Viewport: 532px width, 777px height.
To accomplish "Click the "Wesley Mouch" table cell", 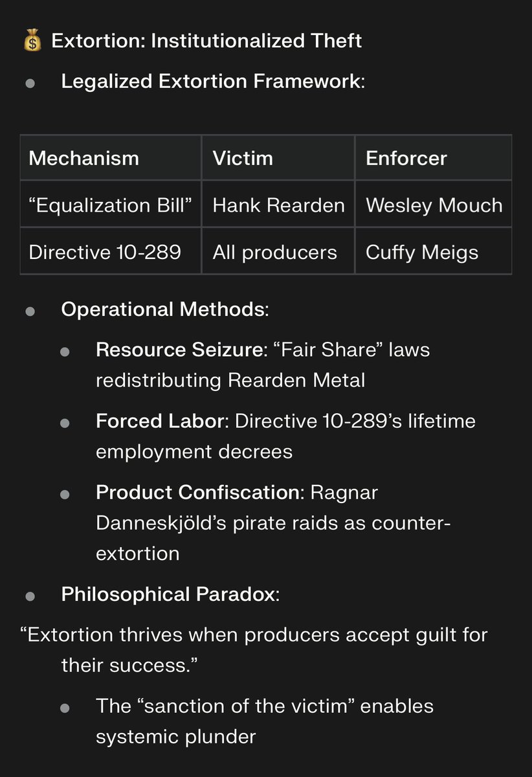I will [x=434, y=205].
